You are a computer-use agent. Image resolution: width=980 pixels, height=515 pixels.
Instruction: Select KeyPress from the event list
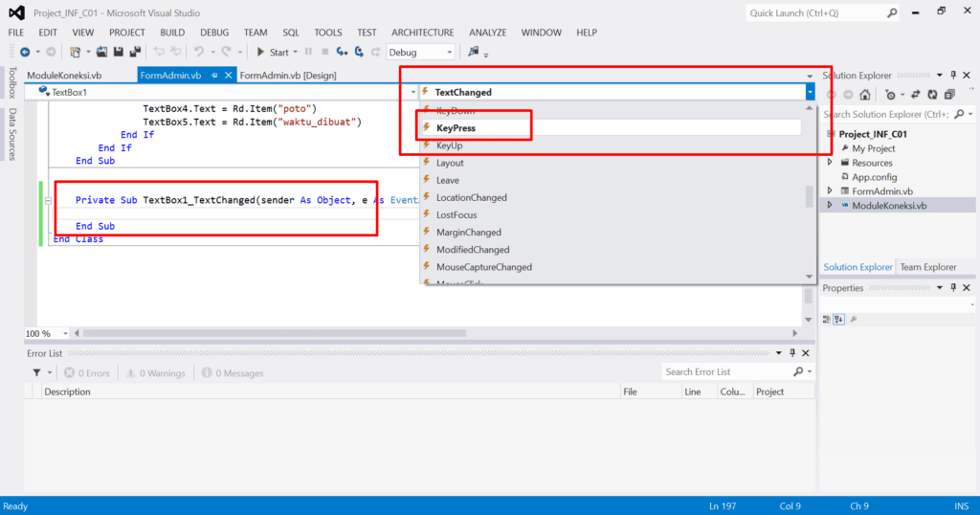(x=457, y=127)
